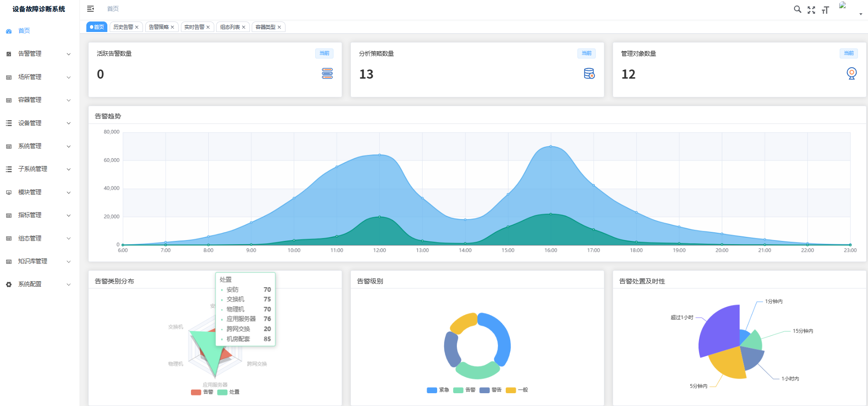
Task: Click the user avatar image
Action: coord(843,5)
